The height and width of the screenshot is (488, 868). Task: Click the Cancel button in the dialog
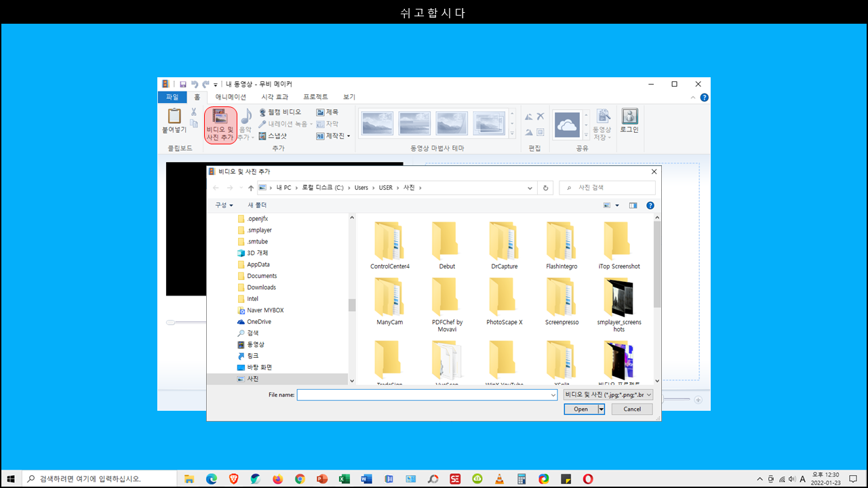tap(632, 409)
